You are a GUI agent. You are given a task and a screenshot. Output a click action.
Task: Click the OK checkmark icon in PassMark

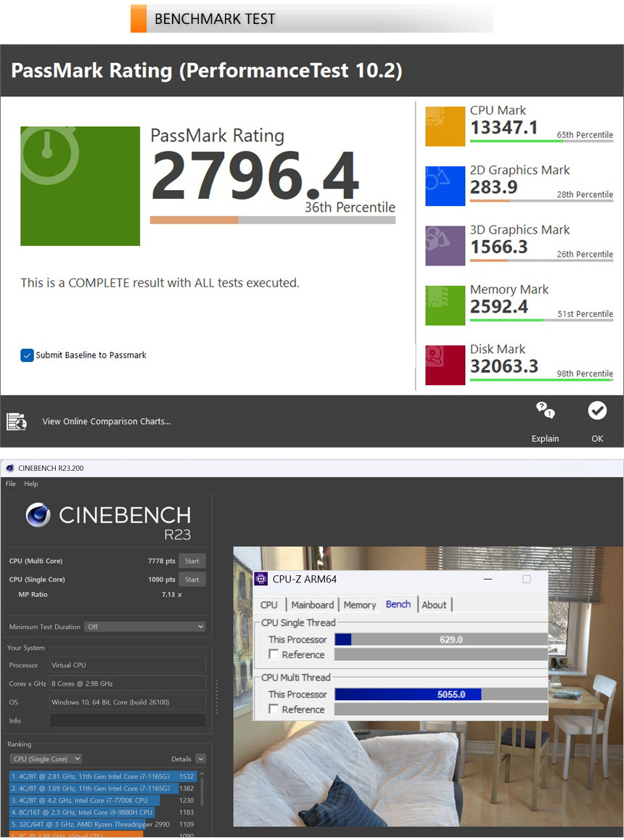pos(597,411)
